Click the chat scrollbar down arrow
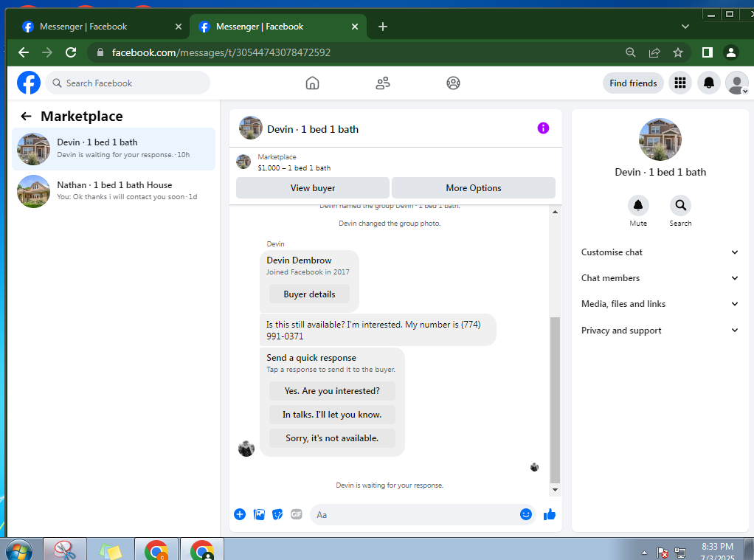This screenshot has height=560, width=754. tap(555, 490)
